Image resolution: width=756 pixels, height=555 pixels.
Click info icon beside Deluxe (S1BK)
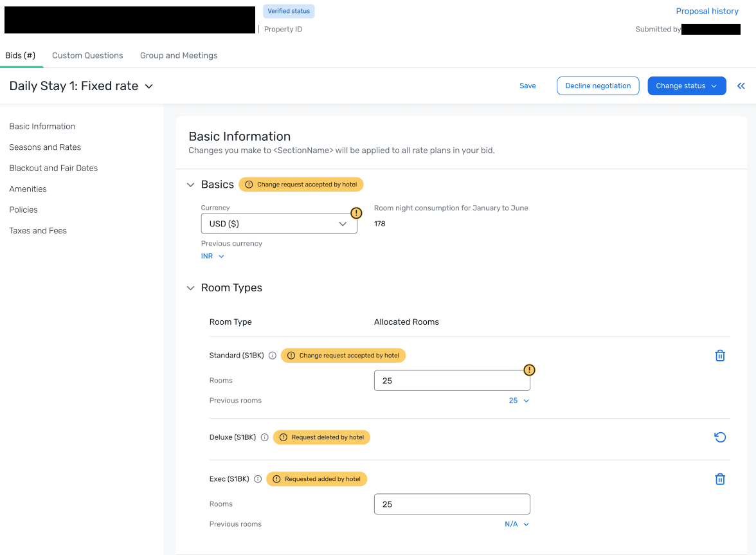[x=264, y=437]
